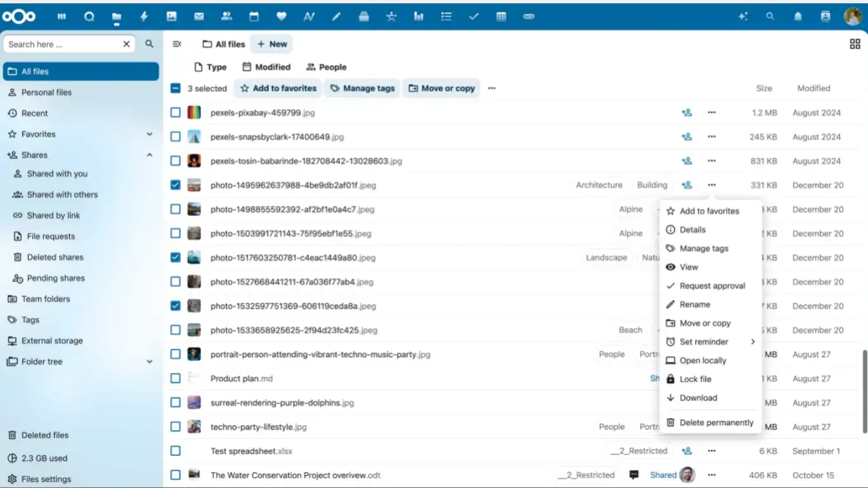Expand the Favorites section chevron
This screenshot has height=488, width=868.
point(150,134)
